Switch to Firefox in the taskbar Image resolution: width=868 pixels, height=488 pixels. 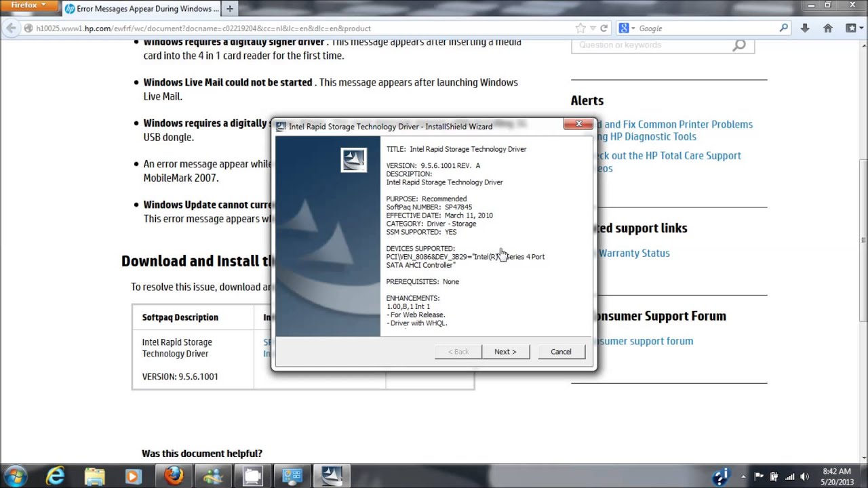[174, 476]
